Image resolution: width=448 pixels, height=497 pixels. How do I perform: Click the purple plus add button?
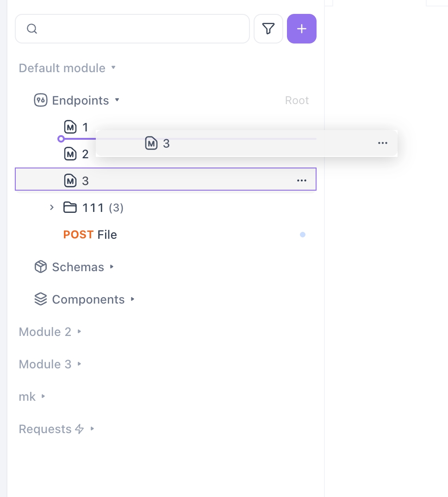[x=302, y=29]
